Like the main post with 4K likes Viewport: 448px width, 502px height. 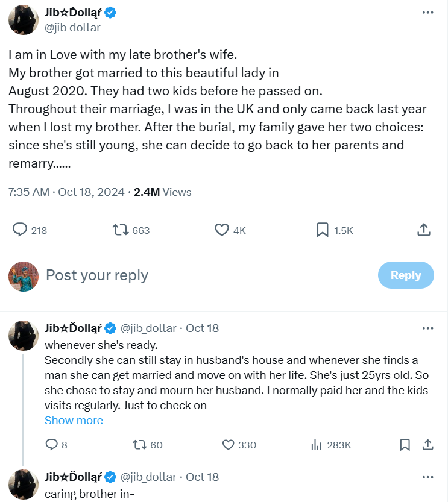click(x=222, y=230)
